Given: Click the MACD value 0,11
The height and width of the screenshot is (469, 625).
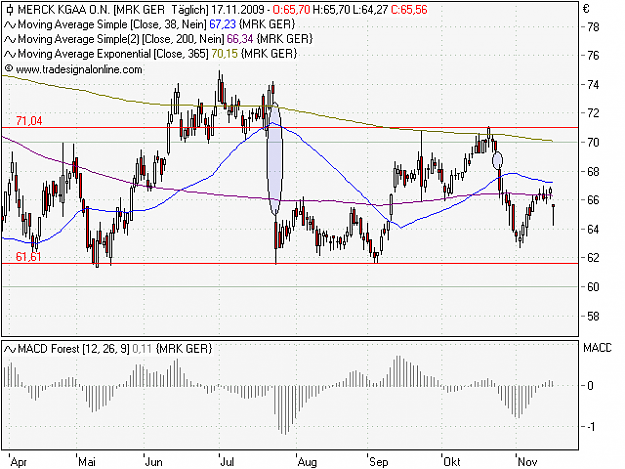Looking at the screenshot, I should click(x=142, y=349).
